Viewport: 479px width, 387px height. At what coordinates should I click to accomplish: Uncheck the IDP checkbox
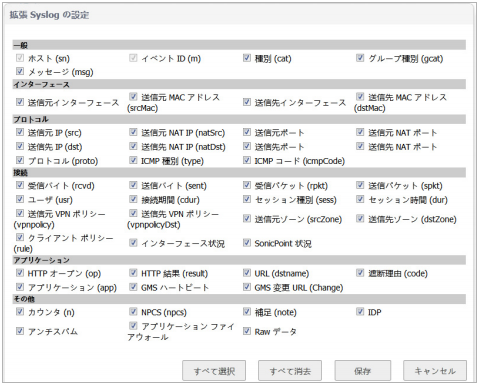(x=360, y=312)
